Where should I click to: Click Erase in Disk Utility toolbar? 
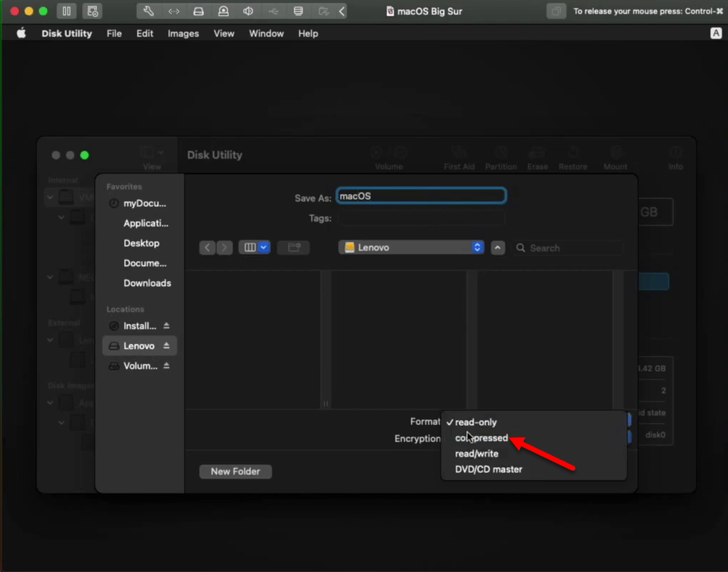(537, 158)
